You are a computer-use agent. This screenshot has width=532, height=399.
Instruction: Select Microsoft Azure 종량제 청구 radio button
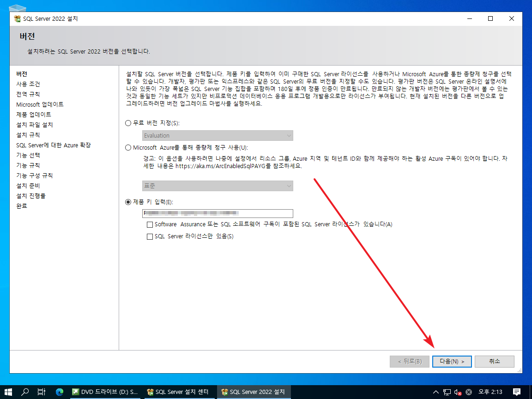128,148
